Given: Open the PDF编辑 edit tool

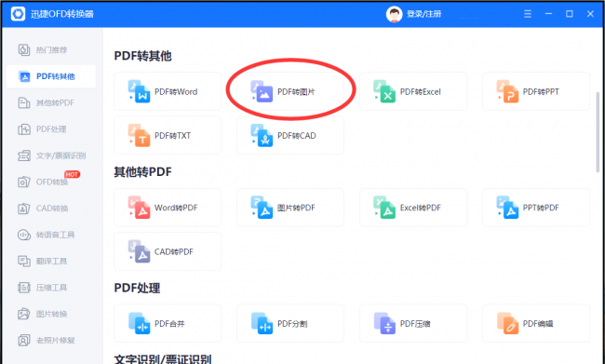Looking at the screenshot, I should (x=536, y=323).
